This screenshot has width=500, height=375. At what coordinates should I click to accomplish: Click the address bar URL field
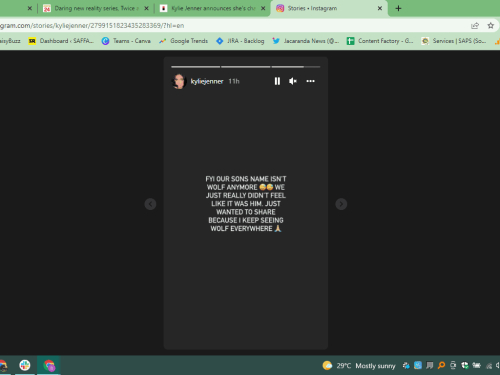tap(233, 26)
